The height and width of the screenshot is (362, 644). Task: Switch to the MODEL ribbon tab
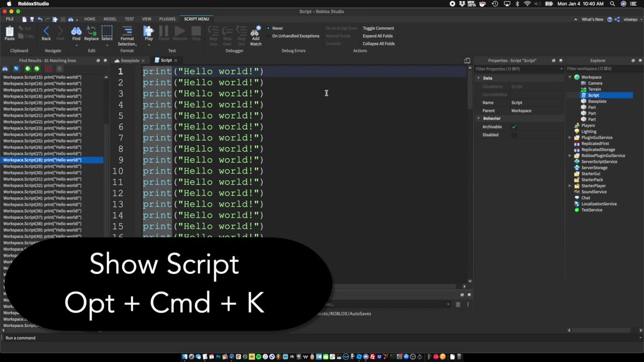pyautogui.click(x=110, y=19)
